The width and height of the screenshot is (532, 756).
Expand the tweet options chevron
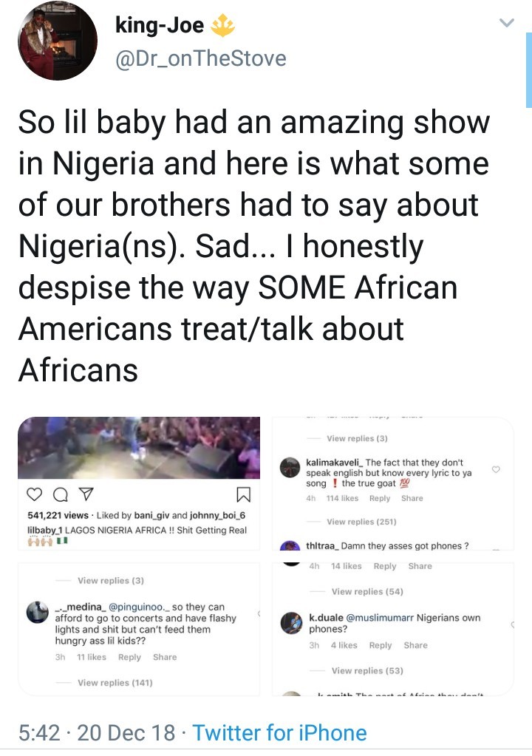coord(507,24)
